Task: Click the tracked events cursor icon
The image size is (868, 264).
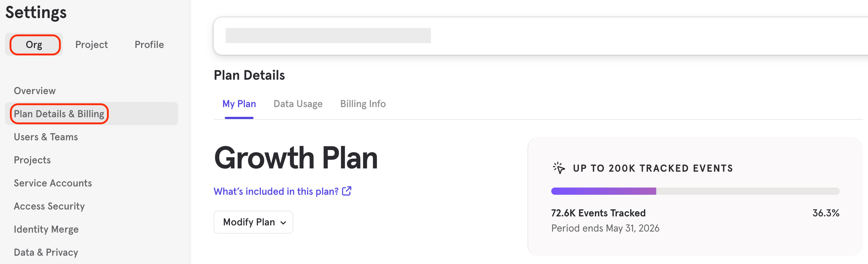Action: pyautogui.click(x=559, y=168)
